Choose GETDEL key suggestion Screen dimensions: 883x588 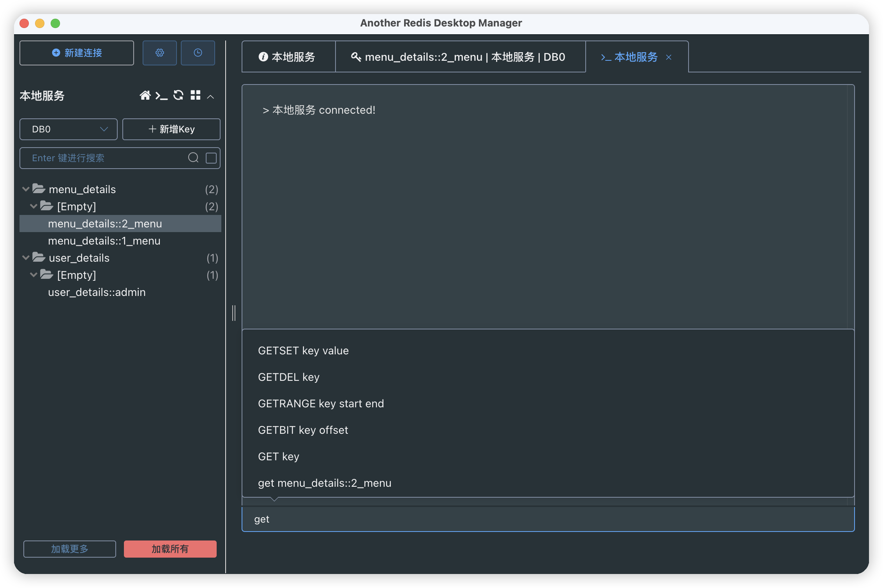pyautogui.click(x=548, y=377)
